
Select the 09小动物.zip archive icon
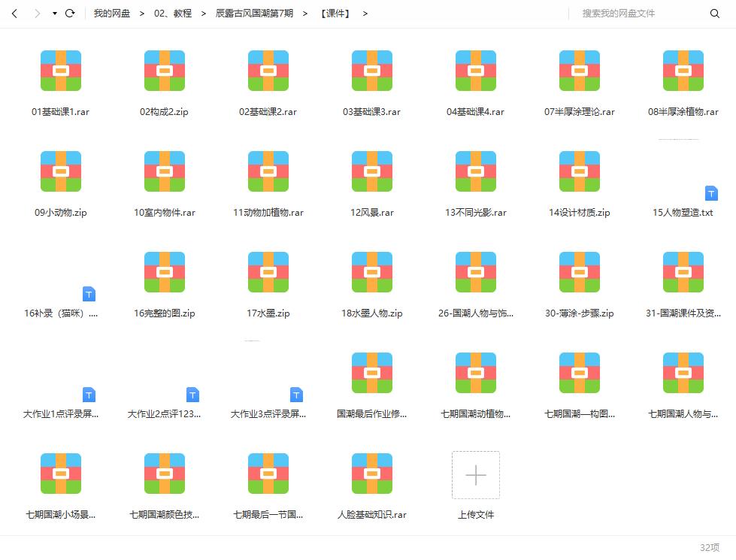[x=61, y=171]
